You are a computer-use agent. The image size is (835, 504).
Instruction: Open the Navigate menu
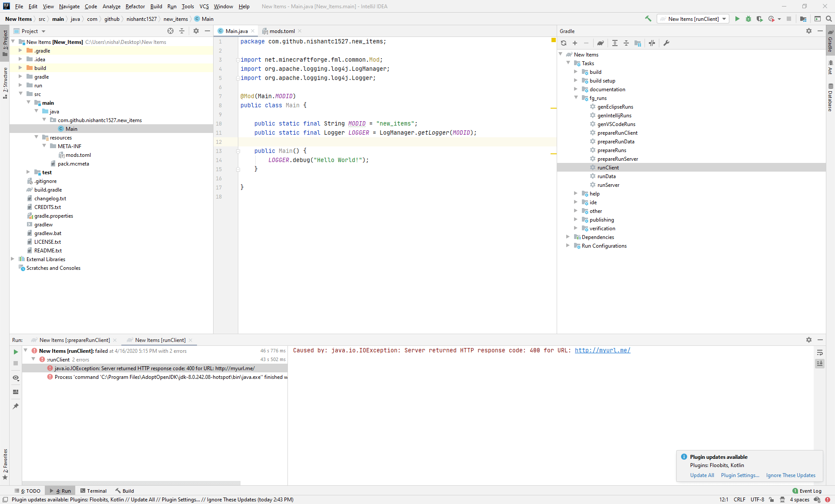69,7
